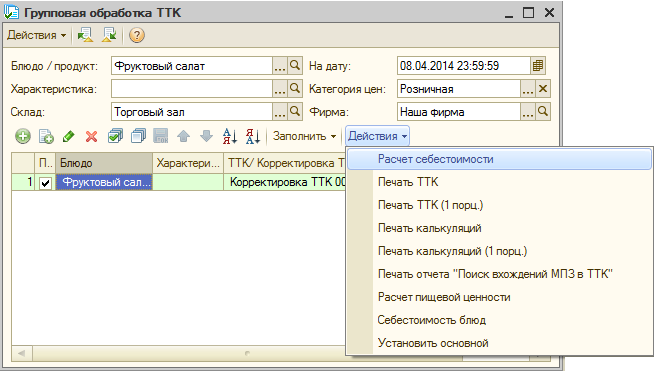Choose Печать калькуляций from the menu
Image resolution: width=654 pixels, height=371 pixels.
tap(430, 228)
